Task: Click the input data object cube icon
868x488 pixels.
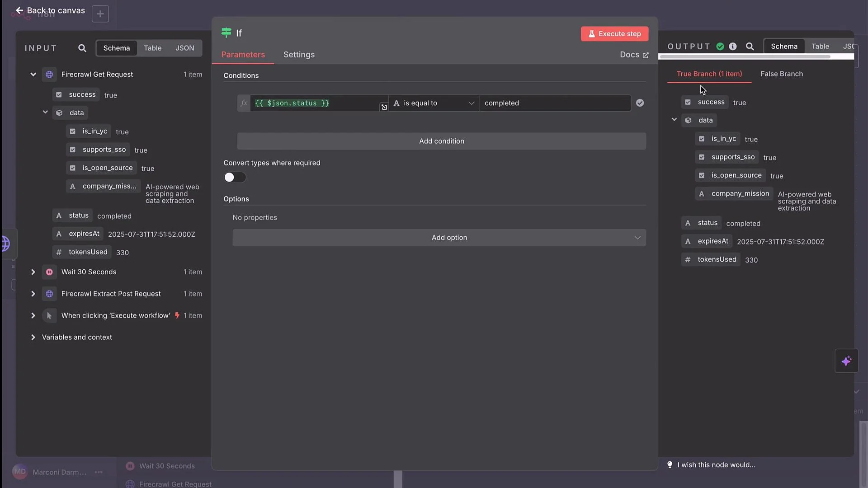Action: click(x=59, y=113)
